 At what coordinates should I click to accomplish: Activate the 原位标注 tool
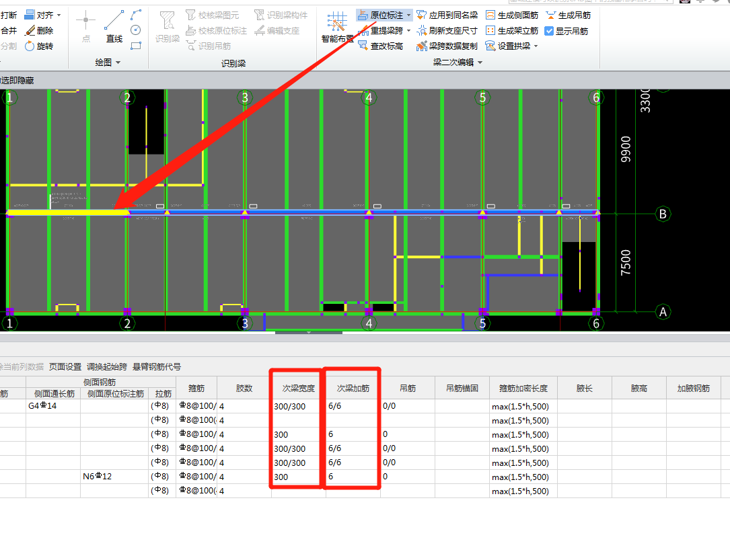[x=381, y=15]
